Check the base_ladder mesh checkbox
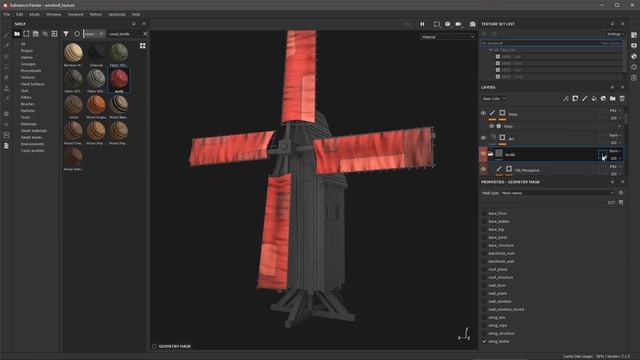The height and width of the screenshot is (360, 640). tap(484, 222)
